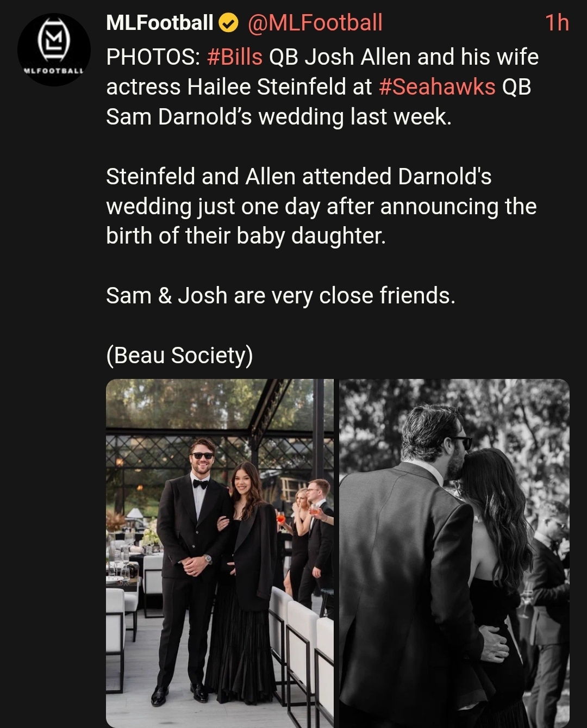Tap the "(Beau Society)" credit text
This screenshot has height=728, width=587.
[179, 356]
